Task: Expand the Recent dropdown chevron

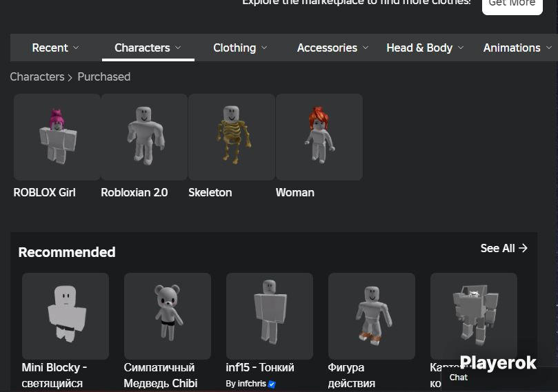Action: pyautogui.click(x=76, y=48)
